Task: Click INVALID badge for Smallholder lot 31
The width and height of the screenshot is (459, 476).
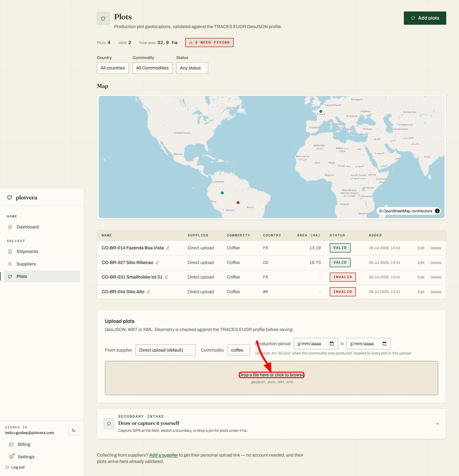Action: 342,277
